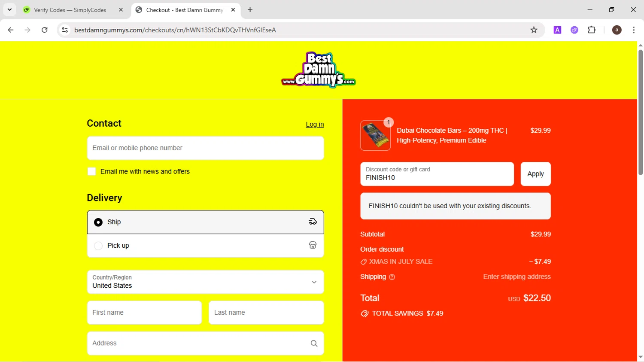This screenshot has height=362, width=644.
Task: Click the FINISH10 couldn't be used message
Action: click(x=456, y=206)
